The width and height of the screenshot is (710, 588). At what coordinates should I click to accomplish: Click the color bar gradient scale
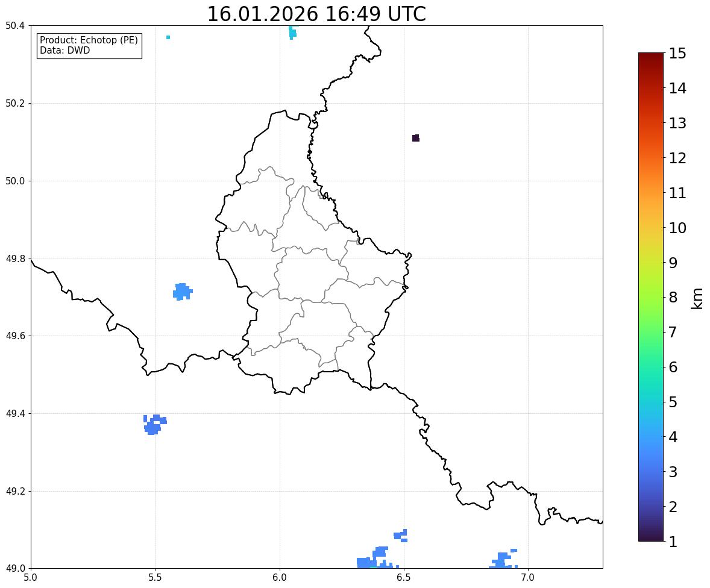pos(651,297)
